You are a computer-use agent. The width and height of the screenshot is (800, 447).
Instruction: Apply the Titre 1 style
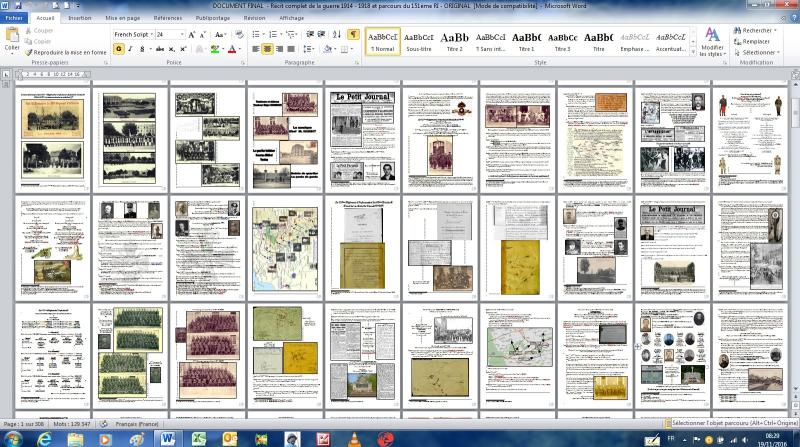point(527,42)
